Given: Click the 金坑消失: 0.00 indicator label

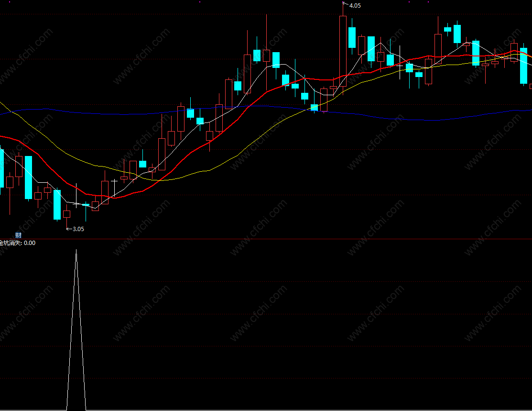Looking at the screenshot, I should click(18, 243).
